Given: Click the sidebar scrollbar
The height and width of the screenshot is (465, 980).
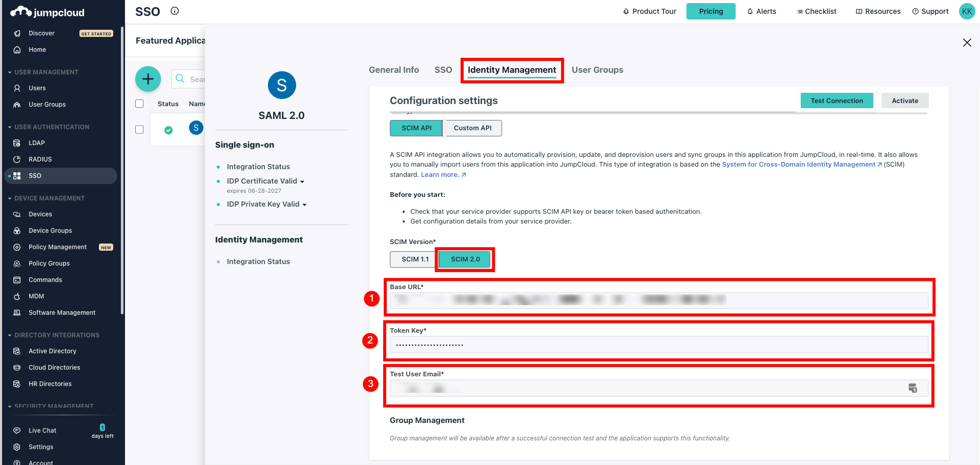Looking at the screenshot, I should click(x=122, y=169).
